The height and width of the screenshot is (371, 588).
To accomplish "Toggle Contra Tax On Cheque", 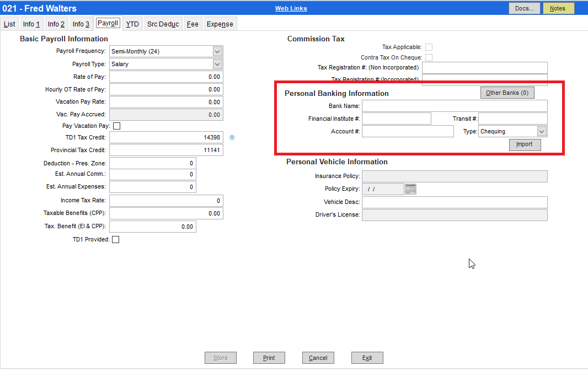I will click(429, 57).
